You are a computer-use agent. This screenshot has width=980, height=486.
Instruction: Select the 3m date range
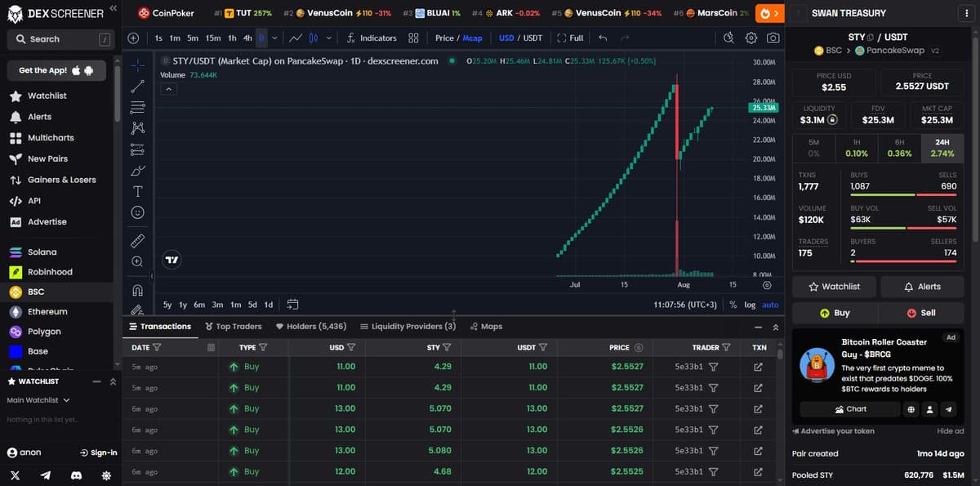[217, 305]
